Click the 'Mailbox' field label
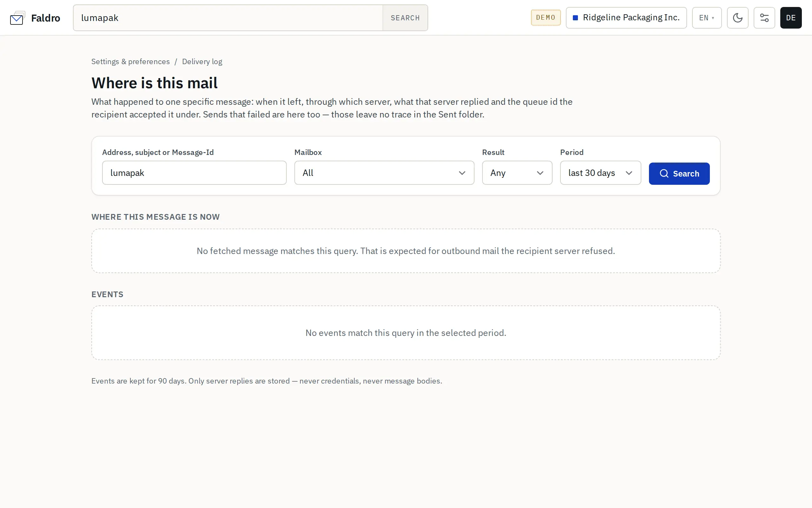The height and width of the screenshot is (508, 812). (308, 152)
